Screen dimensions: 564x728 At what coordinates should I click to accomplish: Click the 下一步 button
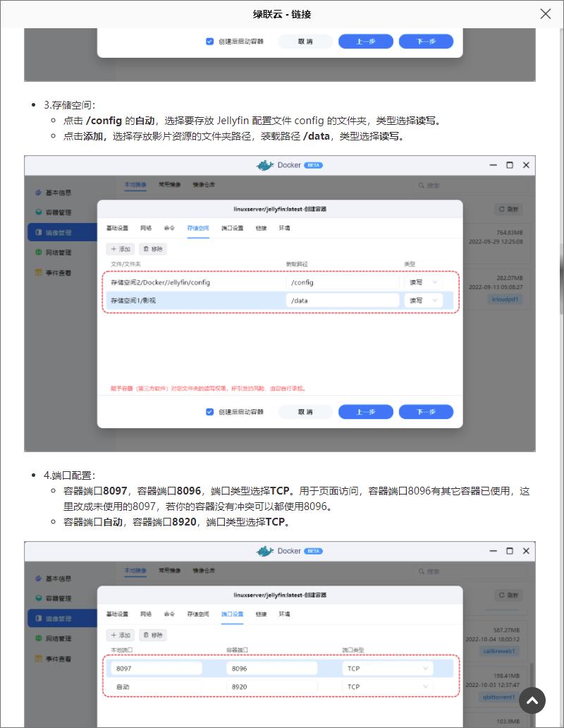[426, 412]
